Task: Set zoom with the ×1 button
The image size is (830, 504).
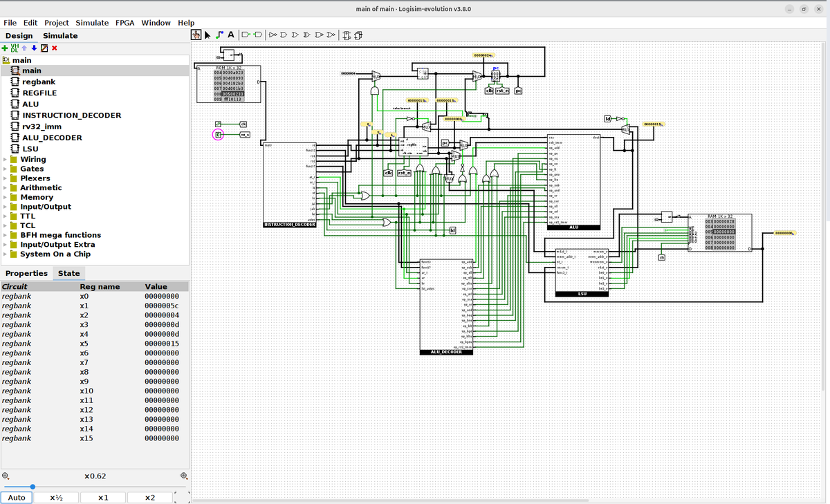Action: (103, 498)
